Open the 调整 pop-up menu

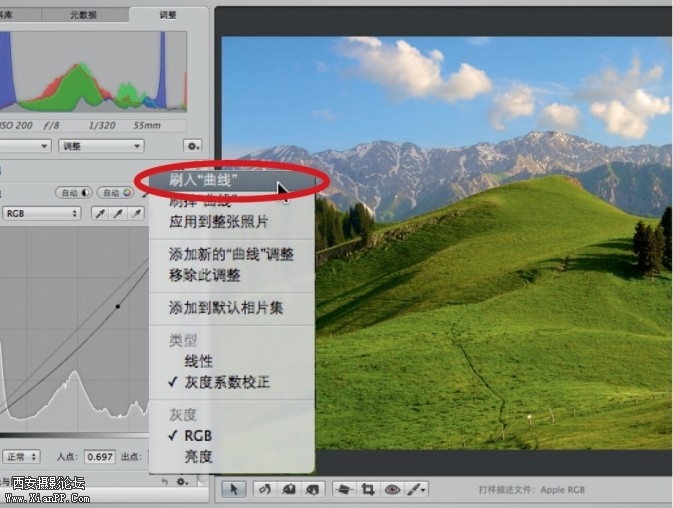(100, 146)
